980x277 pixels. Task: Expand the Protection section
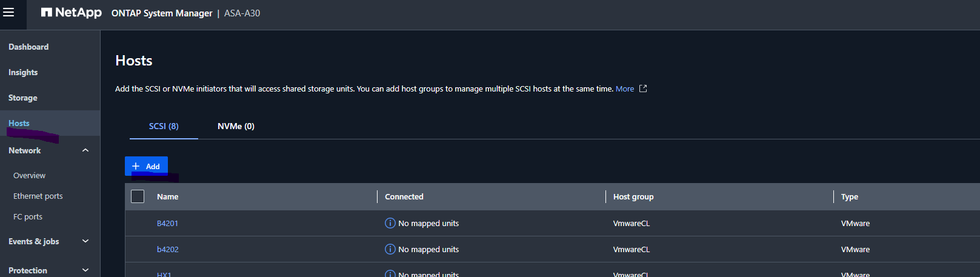pos(85,270)
